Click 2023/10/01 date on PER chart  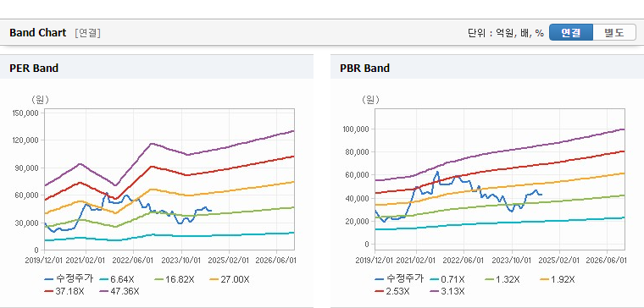[181, 261]
